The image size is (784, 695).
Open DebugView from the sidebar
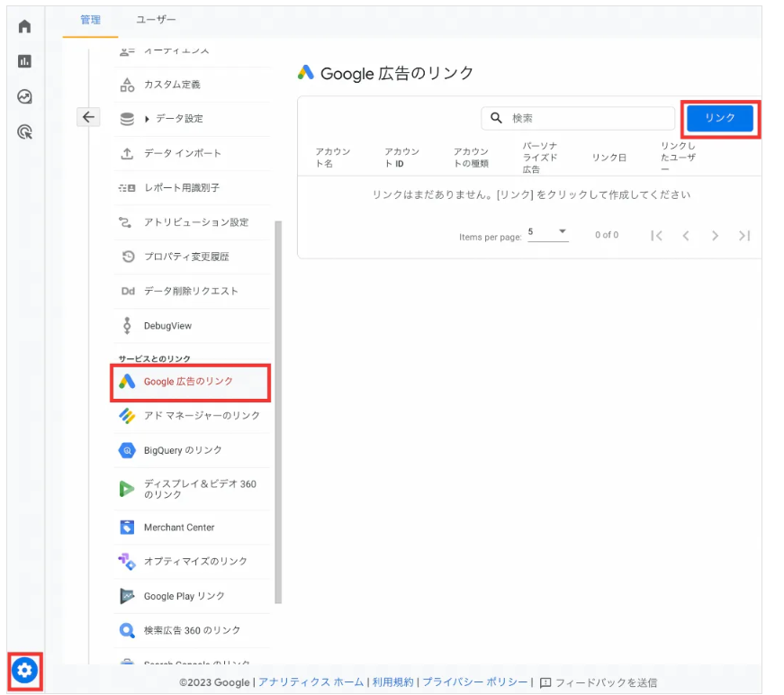[x=167, y=326]
